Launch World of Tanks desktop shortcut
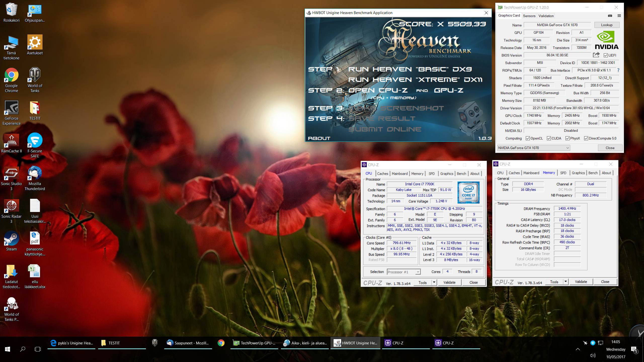Screen dimensions: 644x362 (x=35, y=80)
